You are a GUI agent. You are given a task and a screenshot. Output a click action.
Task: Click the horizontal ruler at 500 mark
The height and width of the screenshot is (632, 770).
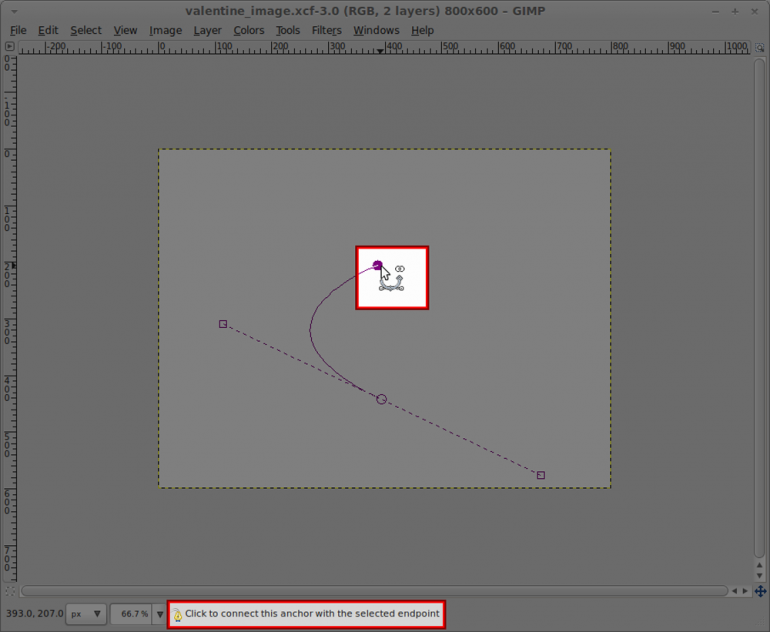443,48
